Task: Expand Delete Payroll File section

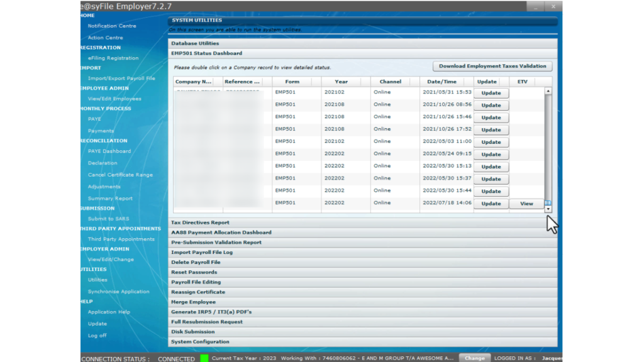Action: [x=363, y=262]
